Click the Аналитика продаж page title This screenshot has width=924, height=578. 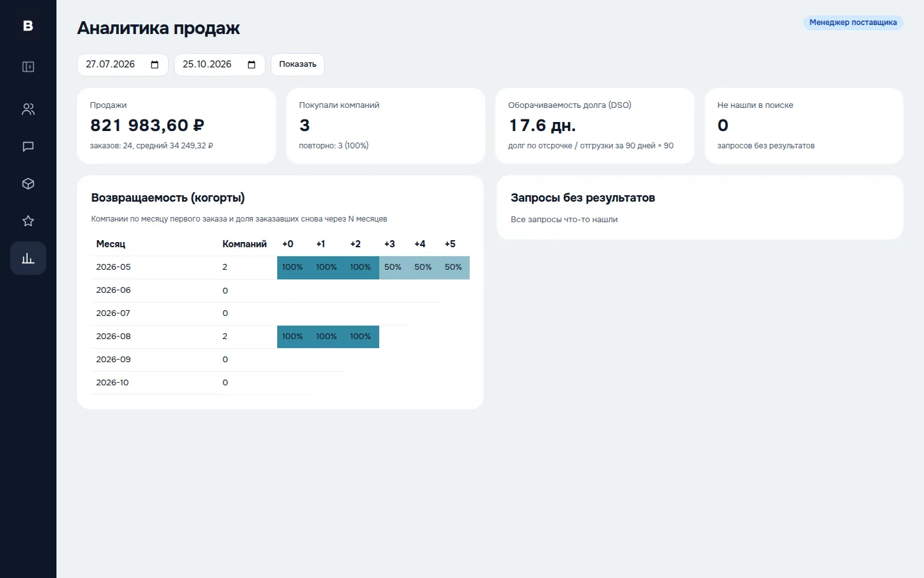158,28
